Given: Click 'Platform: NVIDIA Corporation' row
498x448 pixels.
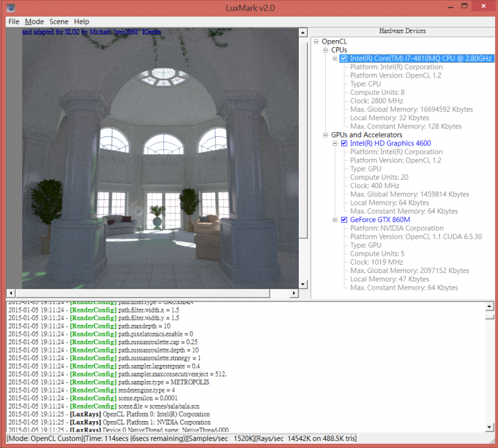Looking at the screenshot, I should (x=397, y=228).
